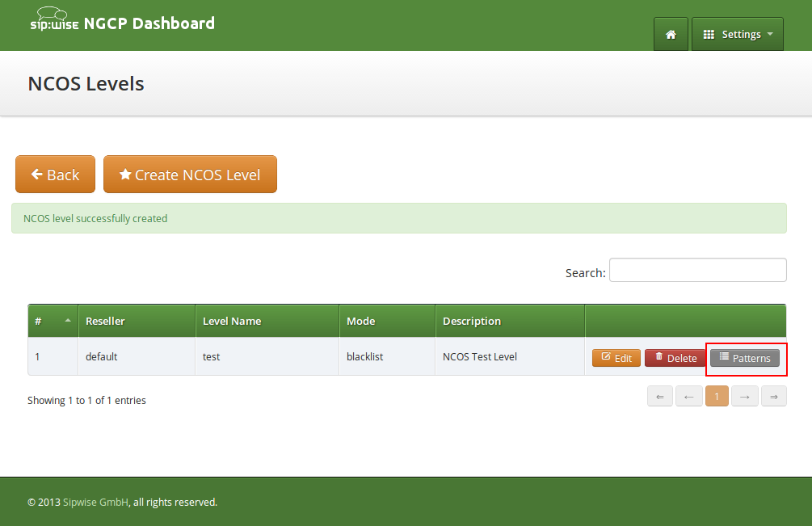Click the home icon button

(671, 35)
